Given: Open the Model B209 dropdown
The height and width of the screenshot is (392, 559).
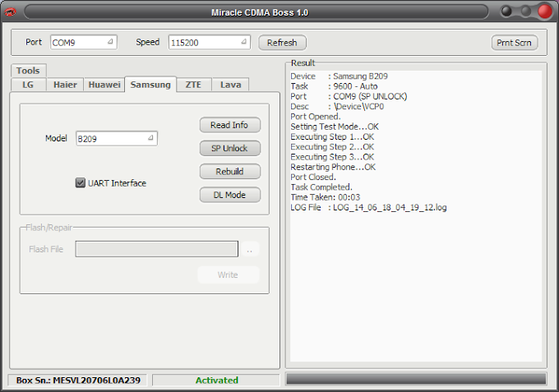Looking at the screenshot, I should (x=117, y=139).
